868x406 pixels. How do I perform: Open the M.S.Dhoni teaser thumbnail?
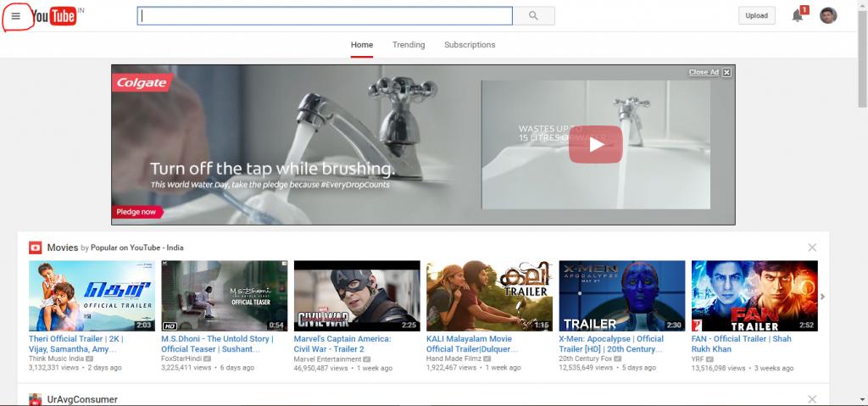224,296
